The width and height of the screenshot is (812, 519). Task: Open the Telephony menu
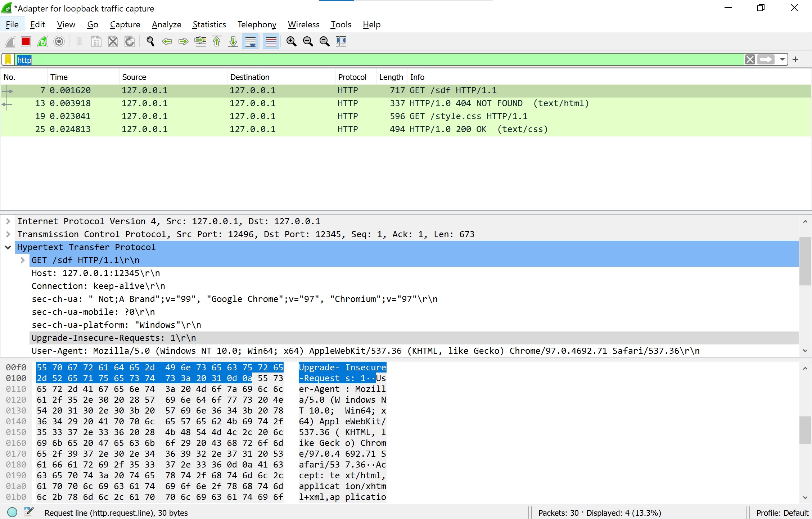pyautogui.click(x=257, y=24)
